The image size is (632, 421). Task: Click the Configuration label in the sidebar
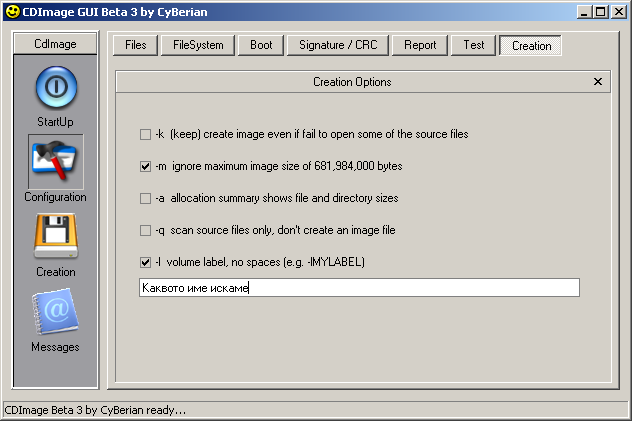tap(56, 197)
